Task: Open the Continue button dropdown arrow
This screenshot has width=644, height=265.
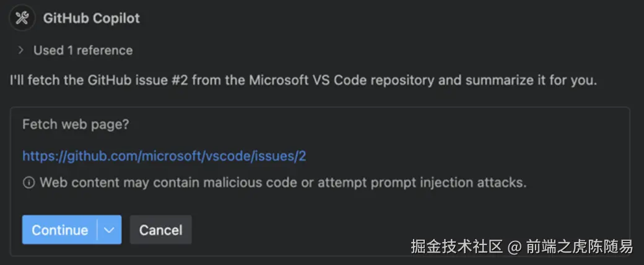Action: (109, 230)
